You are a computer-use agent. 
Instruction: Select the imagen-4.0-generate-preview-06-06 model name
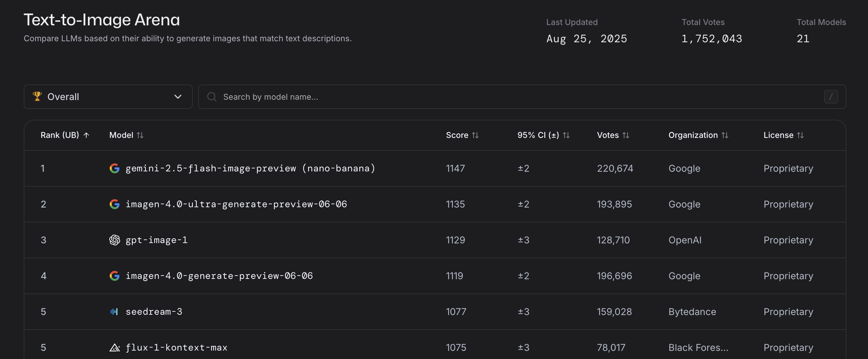pyautogui.click(x=219, y=276)
